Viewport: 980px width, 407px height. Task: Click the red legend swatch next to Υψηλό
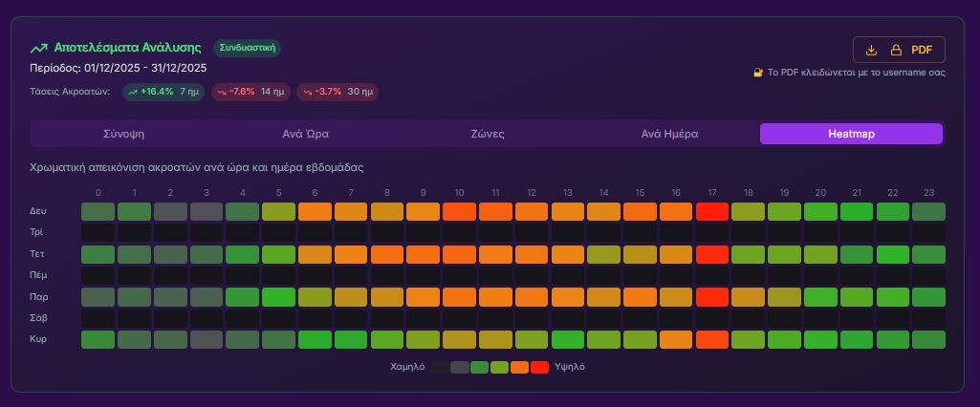point(539,367)
